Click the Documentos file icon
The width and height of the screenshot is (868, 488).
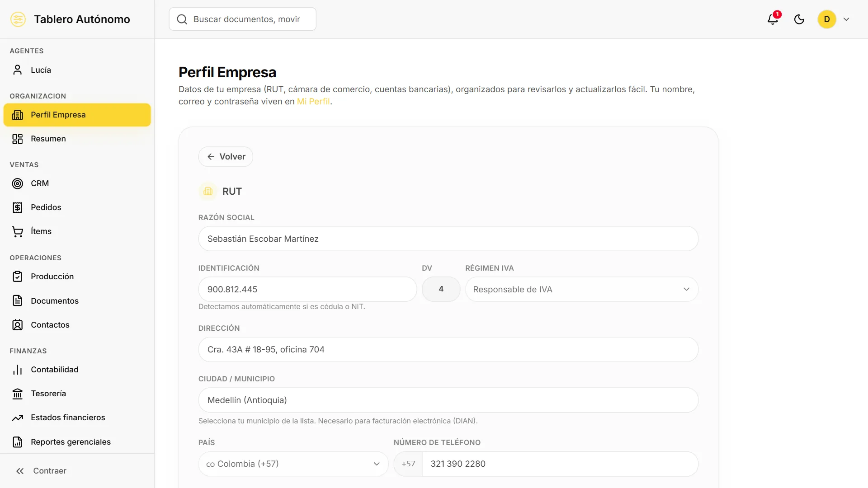18,301
